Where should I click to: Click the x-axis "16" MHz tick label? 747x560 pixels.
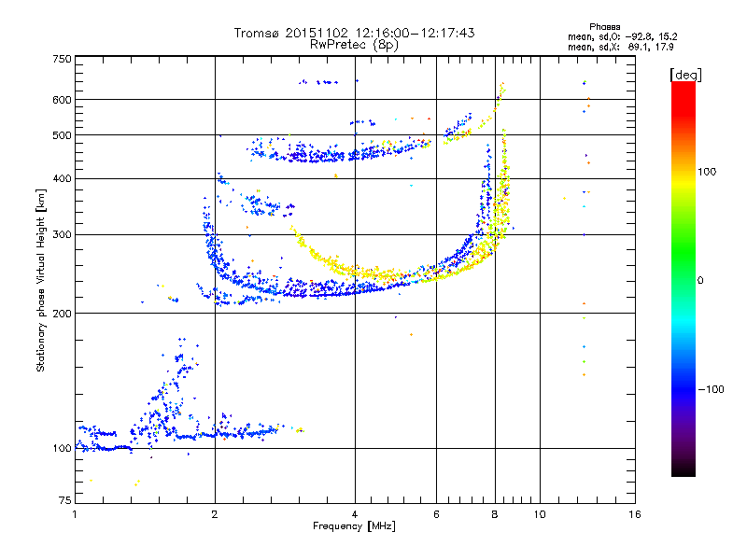pos(635,514)
